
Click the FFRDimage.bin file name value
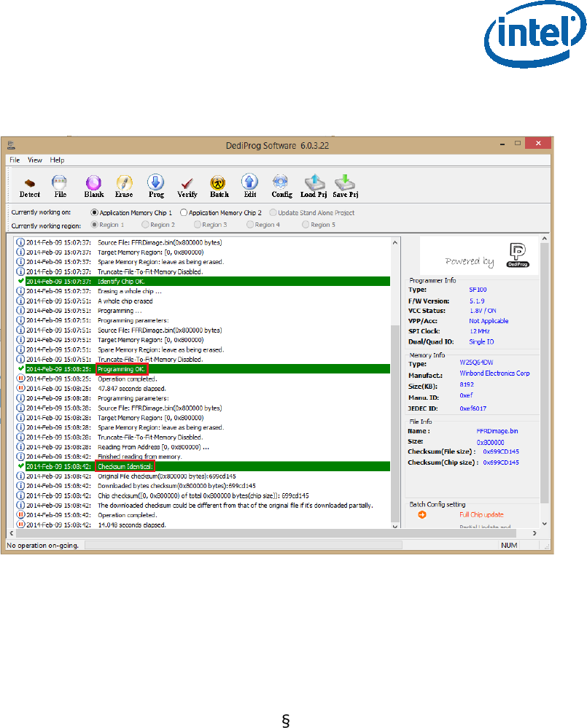click(x=497, y=431)
